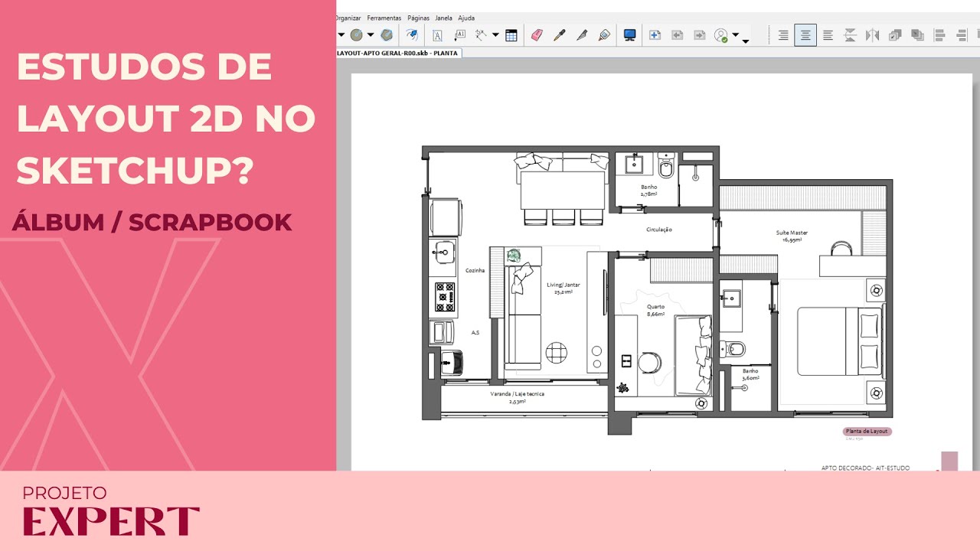Flip selection left to right
Viewport: 980px width, 551px height.
[x=872, y=35]
